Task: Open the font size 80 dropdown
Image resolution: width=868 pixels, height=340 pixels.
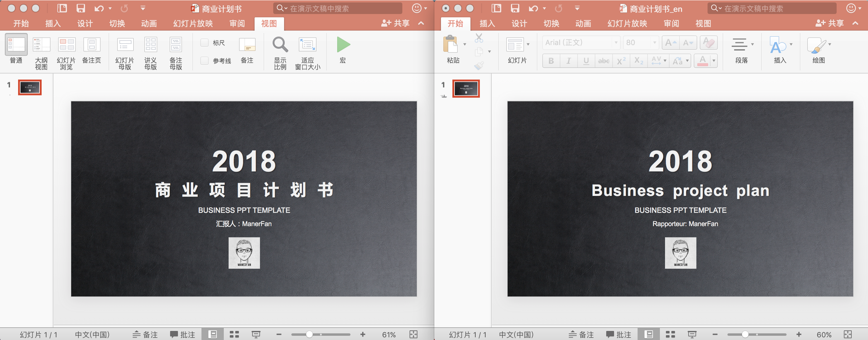Action: [x=654, y=43]
